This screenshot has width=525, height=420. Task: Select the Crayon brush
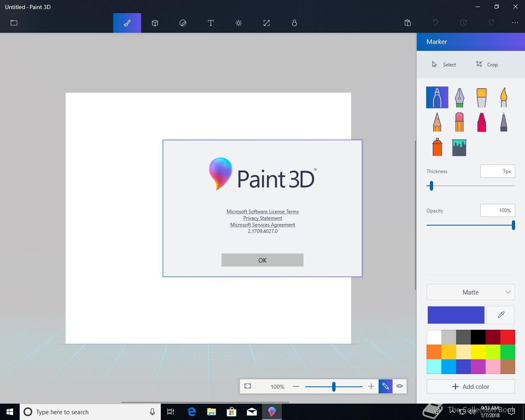pyautogui.click(x=482, y=122)
